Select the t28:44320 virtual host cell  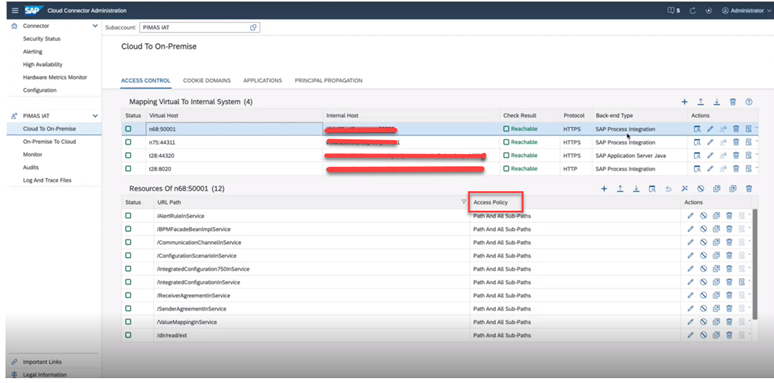click(234, 155)
